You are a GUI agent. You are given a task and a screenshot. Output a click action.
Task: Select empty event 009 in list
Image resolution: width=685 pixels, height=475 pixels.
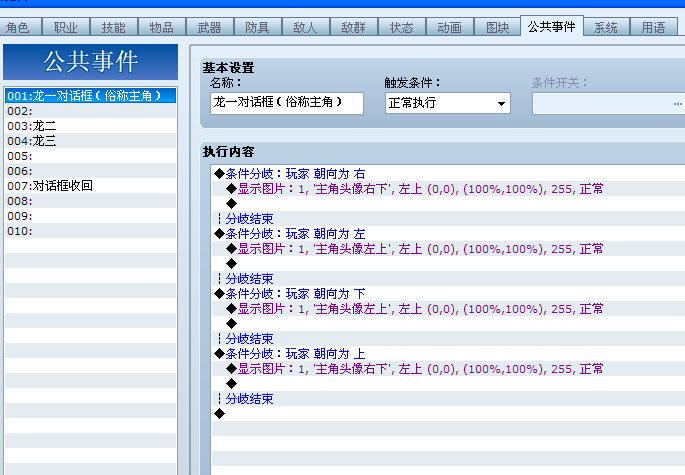[x=90, y=216]
